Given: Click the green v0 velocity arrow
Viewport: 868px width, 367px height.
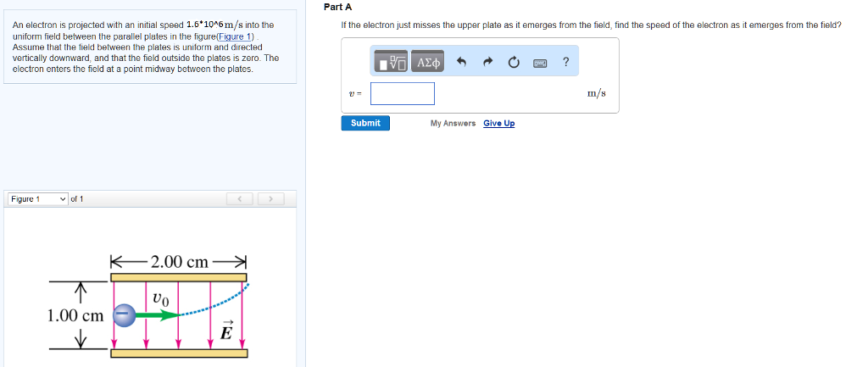Looking at the screenshot, I should point(157,314).
